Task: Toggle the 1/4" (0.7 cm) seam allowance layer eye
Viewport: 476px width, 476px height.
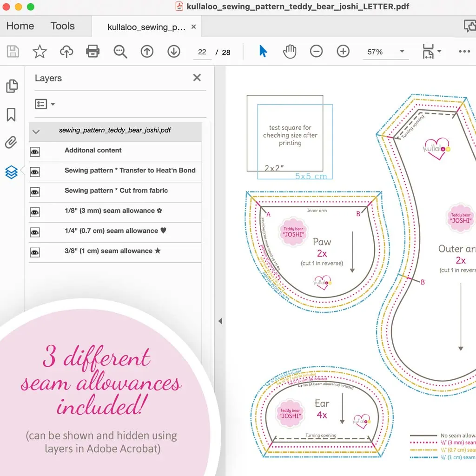Action: coord(35,232)
